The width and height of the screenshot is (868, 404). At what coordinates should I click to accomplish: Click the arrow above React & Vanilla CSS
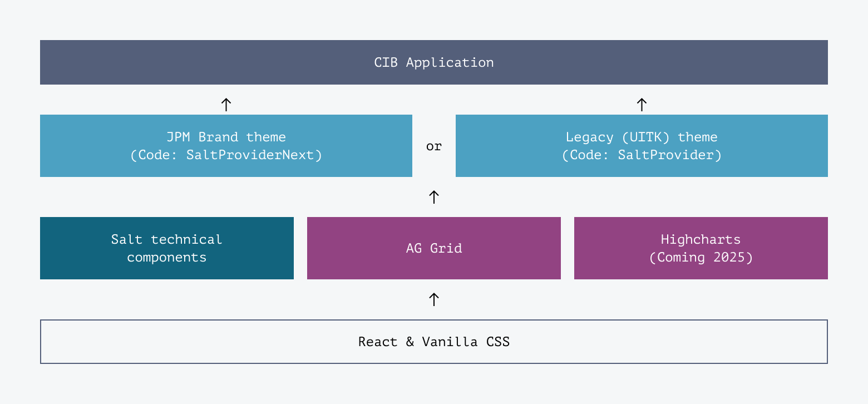coord(434,299)
